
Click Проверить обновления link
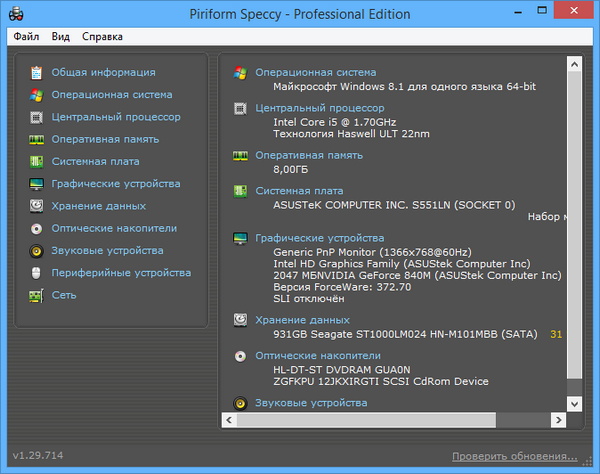515,456
